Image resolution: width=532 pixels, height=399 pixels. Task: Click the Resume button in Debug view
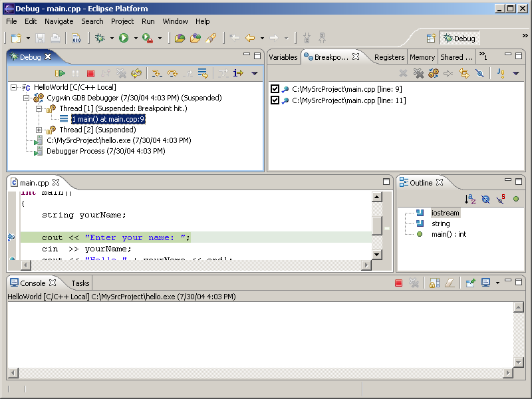tap(61, 74)
